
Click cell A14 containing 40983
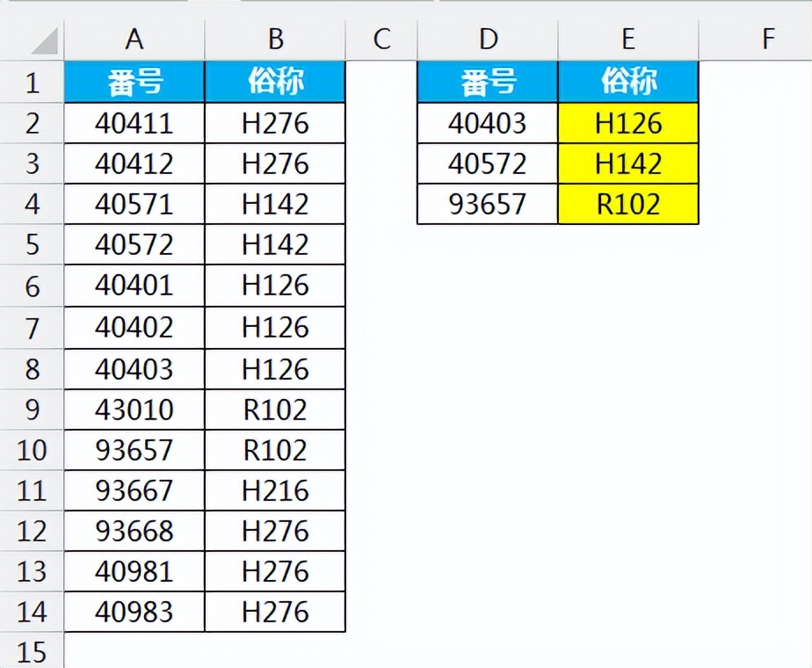pyautogui.click(x=134, y=612)
